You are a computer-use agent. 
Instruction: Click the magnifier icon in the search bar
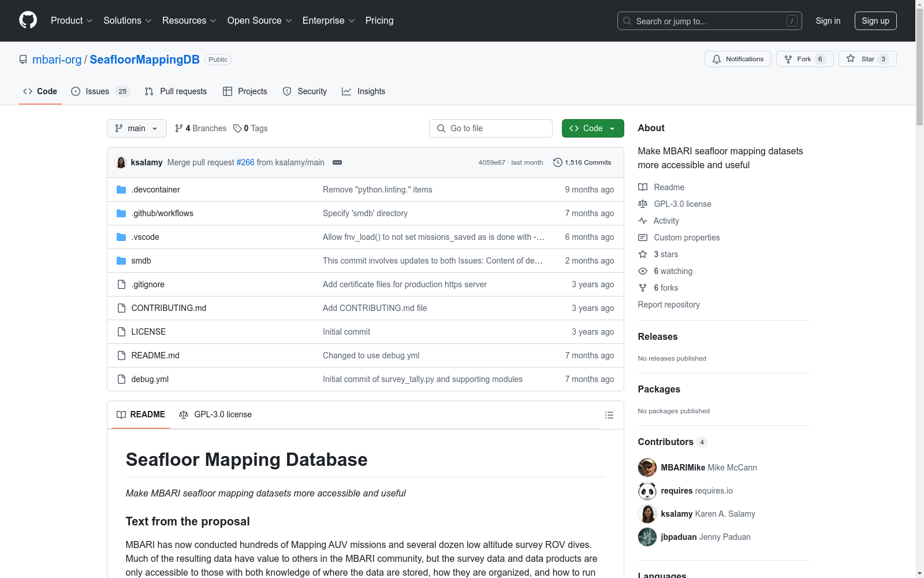(x=627, y=21)
